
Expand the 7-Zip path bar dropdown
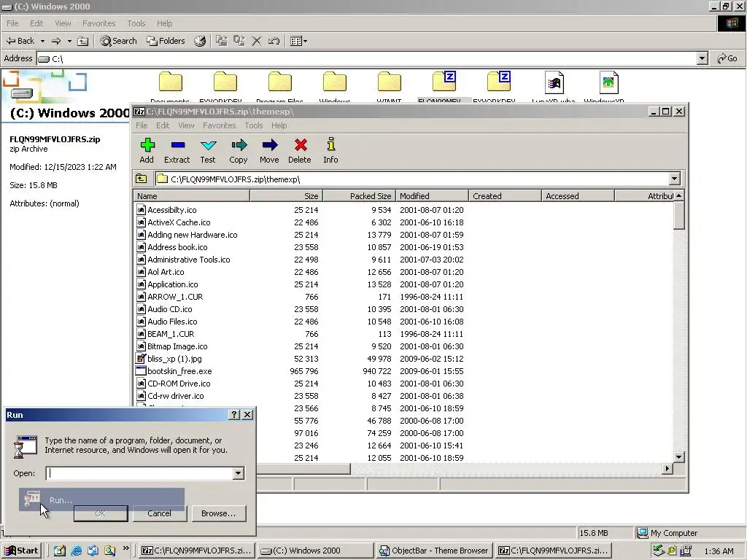coord(674,179)
